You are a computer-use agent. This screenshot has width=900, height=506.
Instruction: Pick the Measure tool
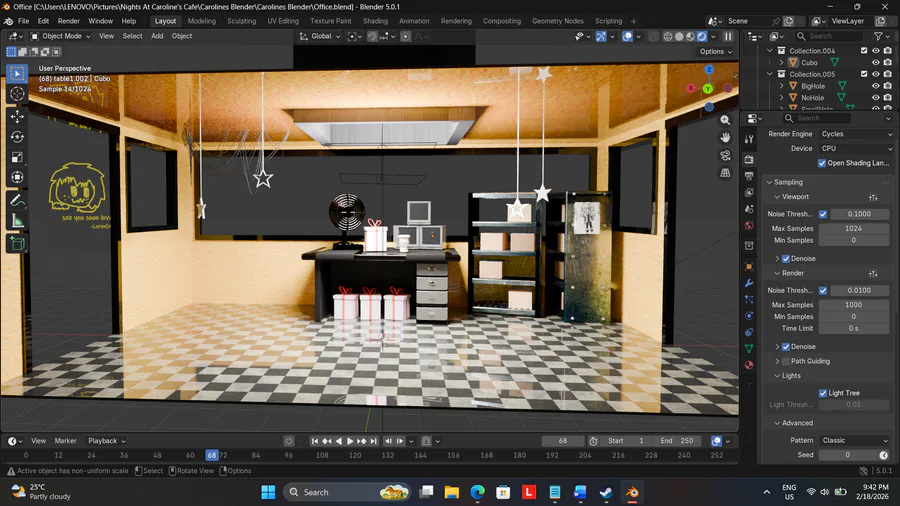17,221
